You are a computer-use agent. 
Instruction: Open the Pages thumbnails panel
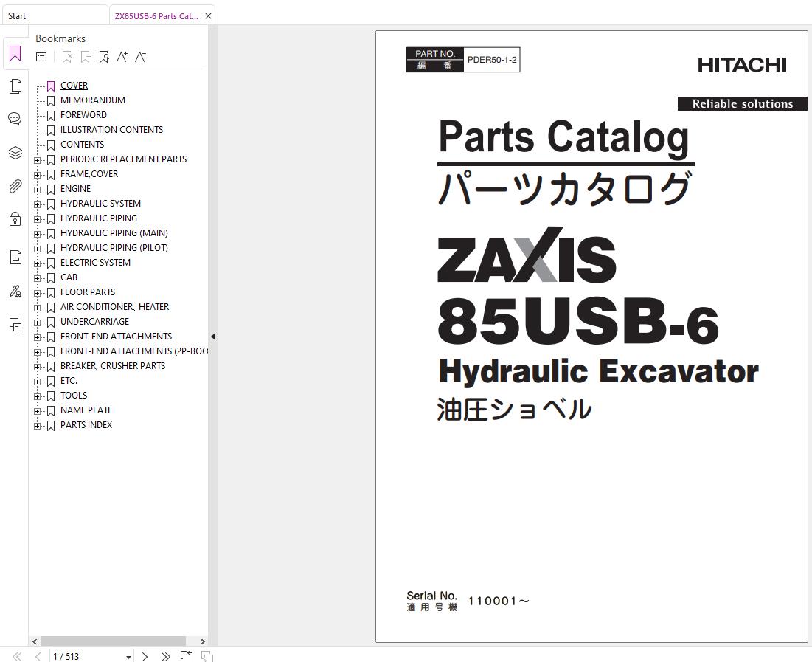(x=15, y=86)
